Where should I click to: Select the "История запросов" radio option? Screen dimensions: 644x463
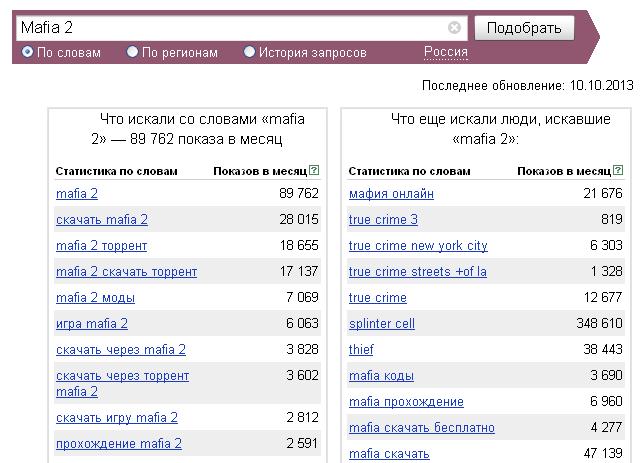(x=249, y=52)
